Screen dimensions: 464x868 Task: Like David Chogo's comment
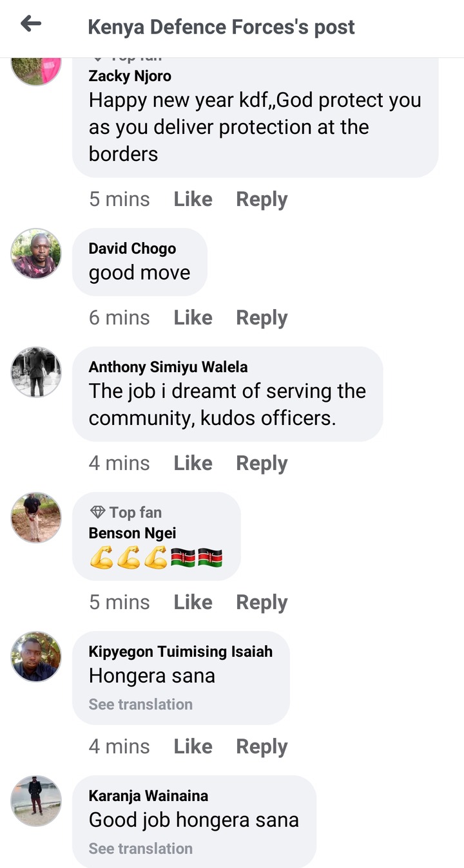click(193, 317)
